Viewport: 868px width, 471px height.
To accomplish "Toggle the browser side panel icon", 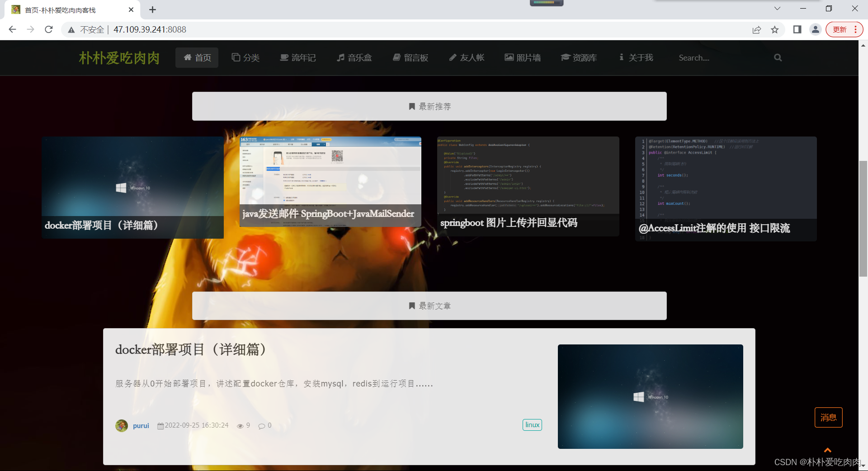I will (x=797, y=29).
